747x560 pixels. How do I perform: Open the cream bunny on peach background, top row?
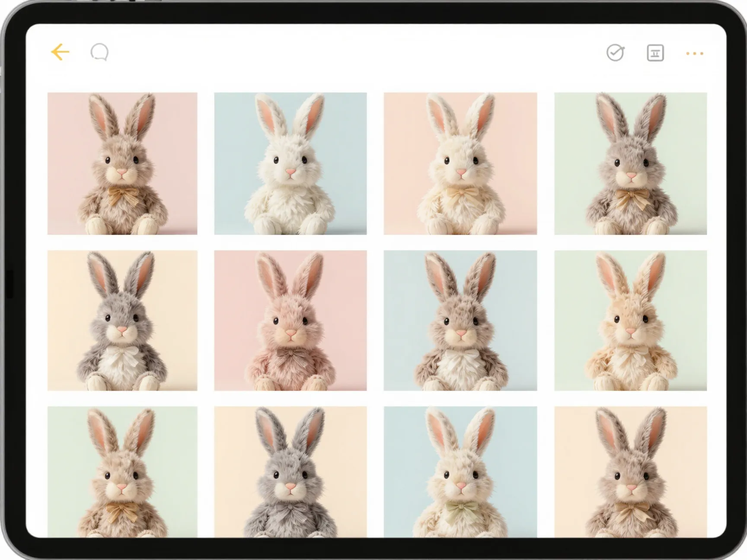[x=460, y=163]
